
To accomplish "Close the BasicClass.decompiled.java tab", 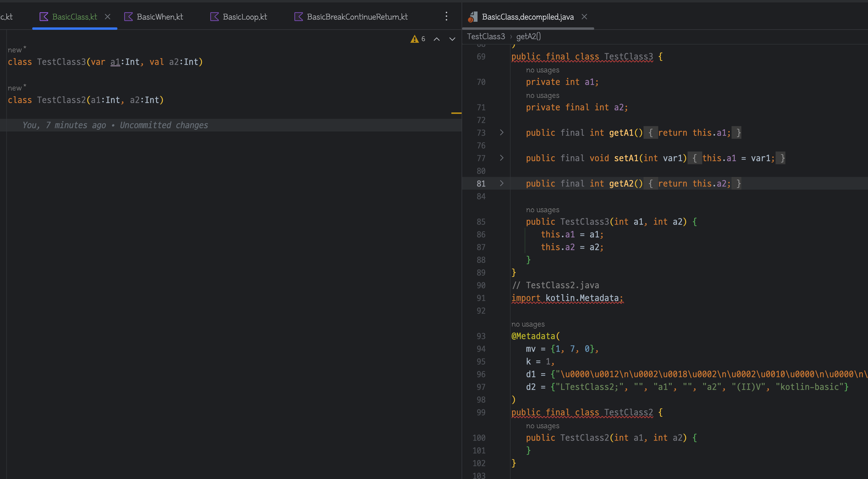I will coord(584,17).
